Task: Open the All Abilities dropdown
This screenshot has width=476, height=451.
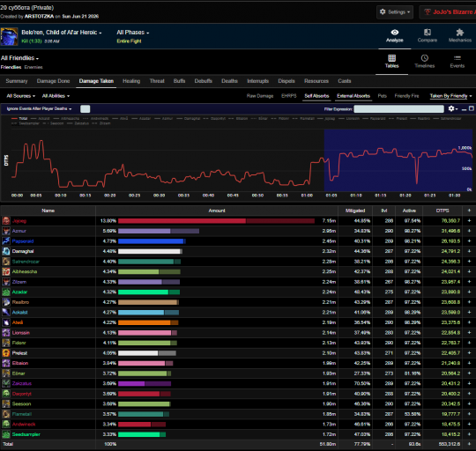Action: click(x=56, y=96)
